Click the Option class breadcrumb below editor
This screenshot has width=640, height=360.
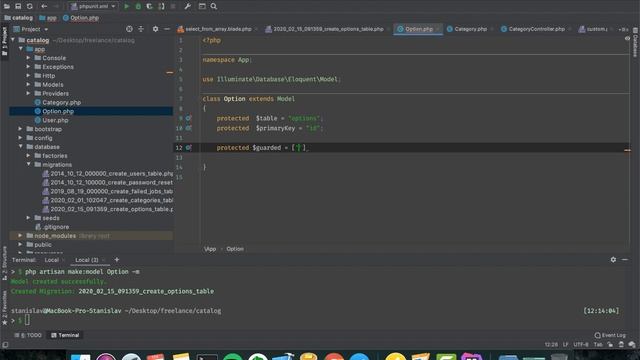coord(235,249)
